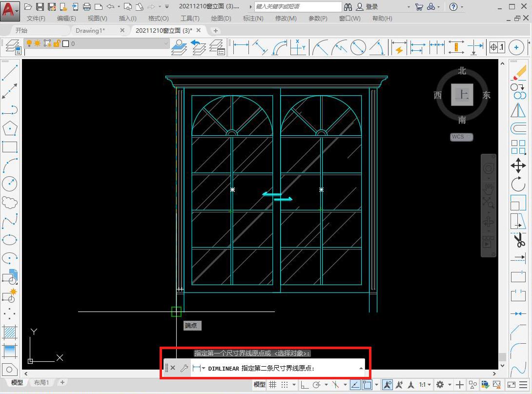Click the 登录 sign-in button
Viewport: 532px width, 394px height.
372,7
